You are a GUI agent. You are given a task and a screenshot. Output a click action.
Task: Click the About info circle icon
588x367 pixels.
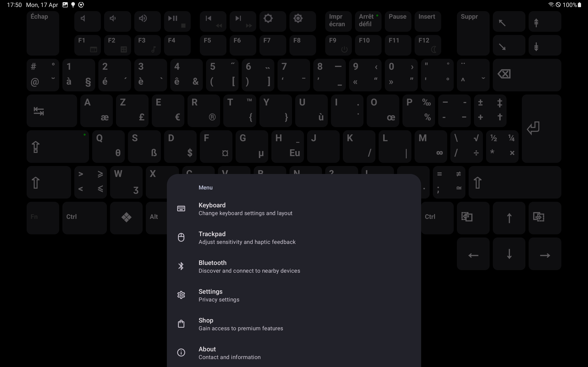[181, 352]
